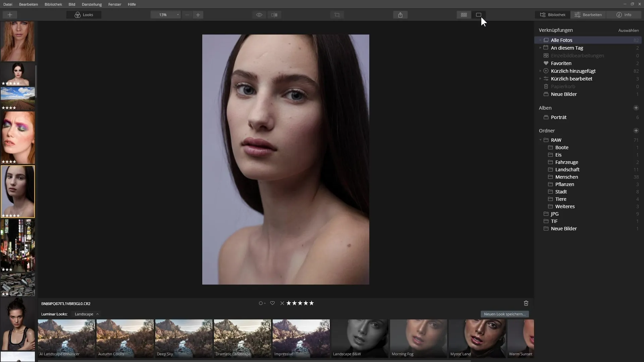The height and width of the screenshot is (362, 644).
Task: Zoom in with the plus icon
Action: pyautogui.click(x=198, y=15)
